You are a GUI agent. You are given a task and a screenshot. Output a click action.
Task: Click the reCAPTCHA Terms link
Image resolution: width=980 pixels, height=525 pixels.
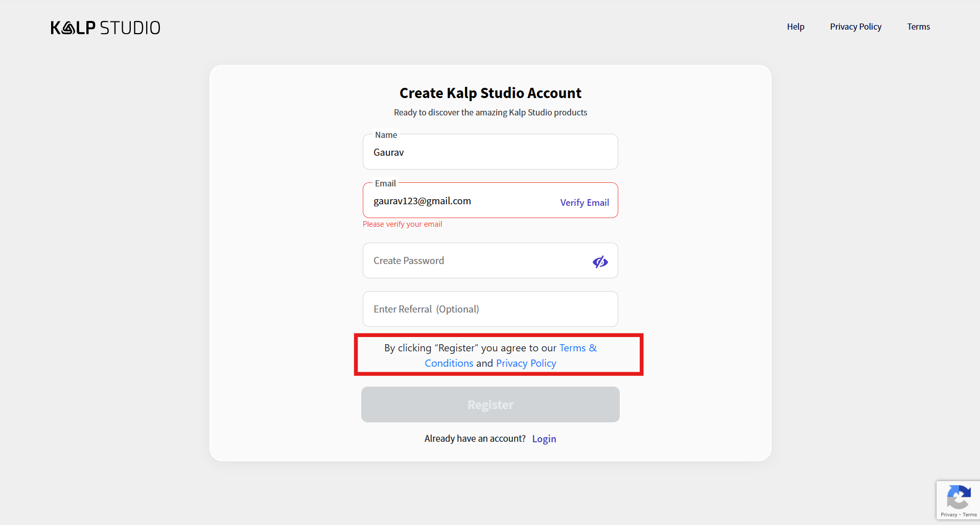click(x=970, y=515)
